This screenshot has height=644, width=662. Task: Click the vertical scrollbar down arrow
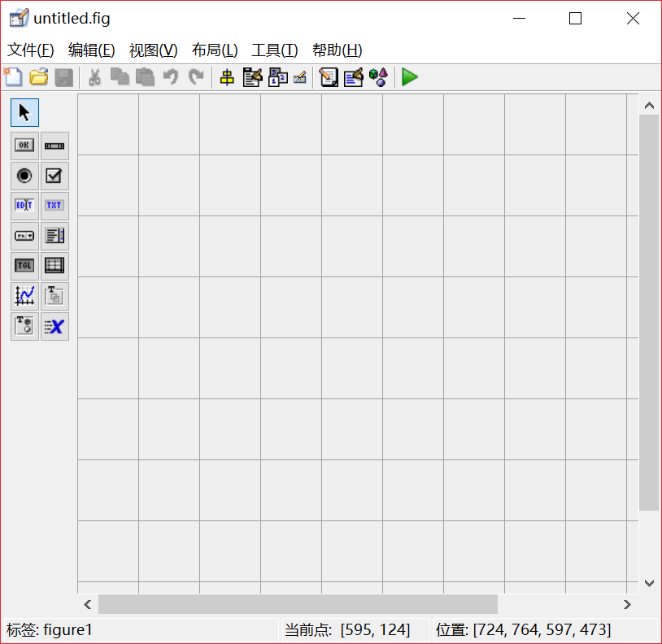(649, 583)
